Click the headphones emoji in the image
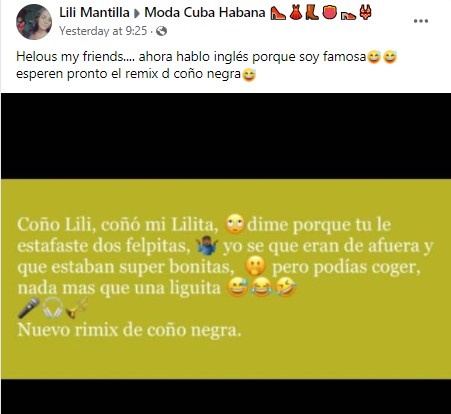The height and width of the screenshot is (414, 451). [x=53, y=308]
